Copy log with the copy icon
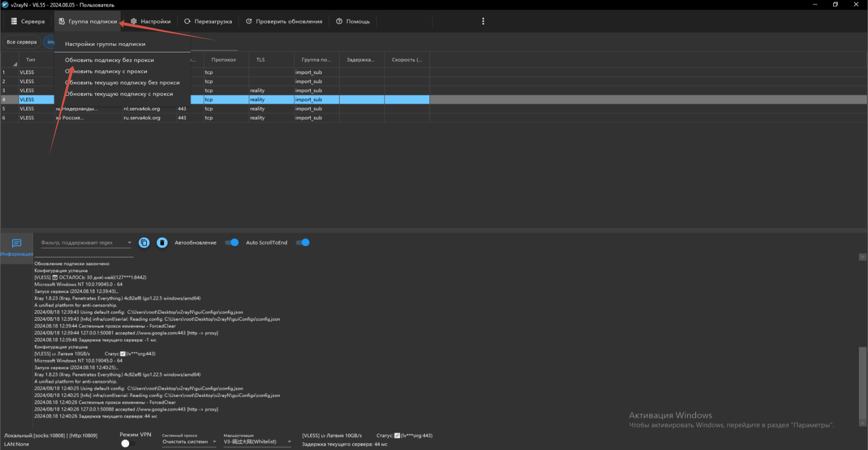 tap(144, 243)
